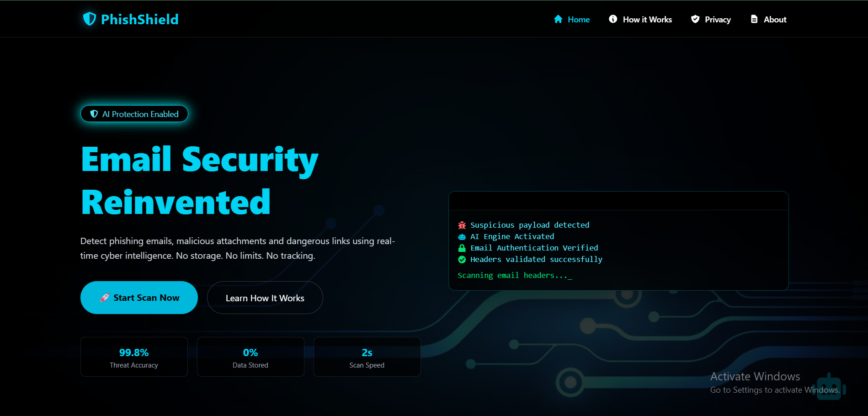Click the 99.8% Threat Accuracy stat card
Image resolution: width=868 pixels, height=416 pixels.
(x=133, y=357)
